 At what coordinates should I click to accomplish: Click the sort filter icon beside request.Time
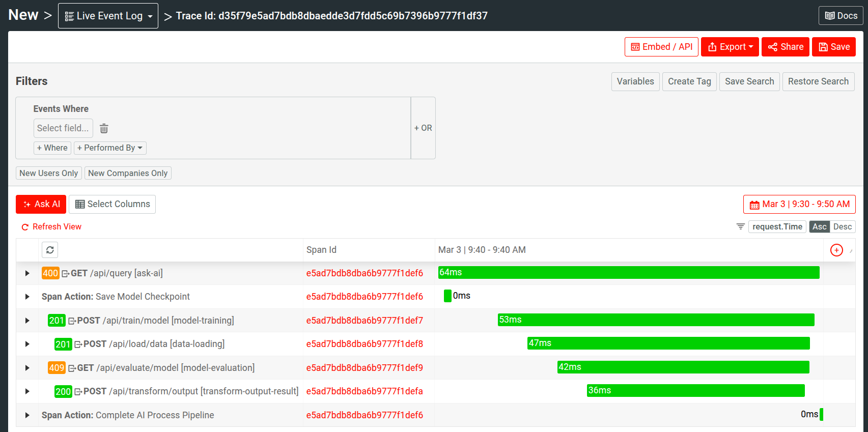click(740, 227)
